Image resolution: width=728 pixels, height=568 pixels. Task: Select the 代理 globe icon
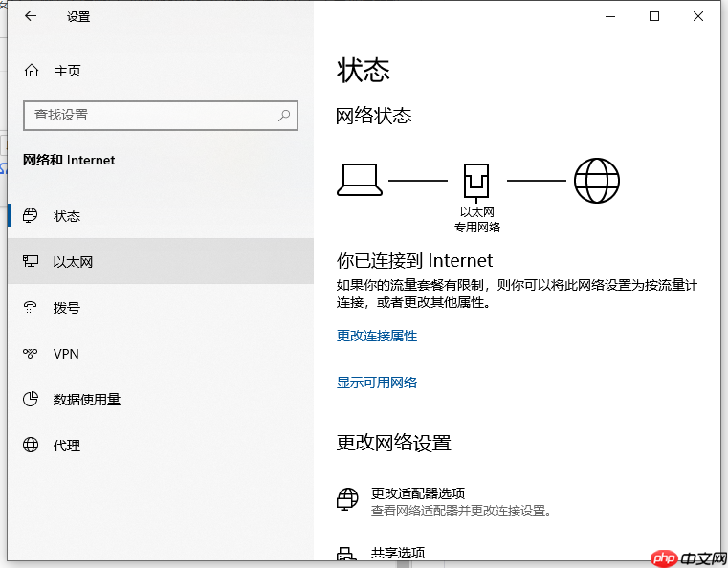point(31,445)
